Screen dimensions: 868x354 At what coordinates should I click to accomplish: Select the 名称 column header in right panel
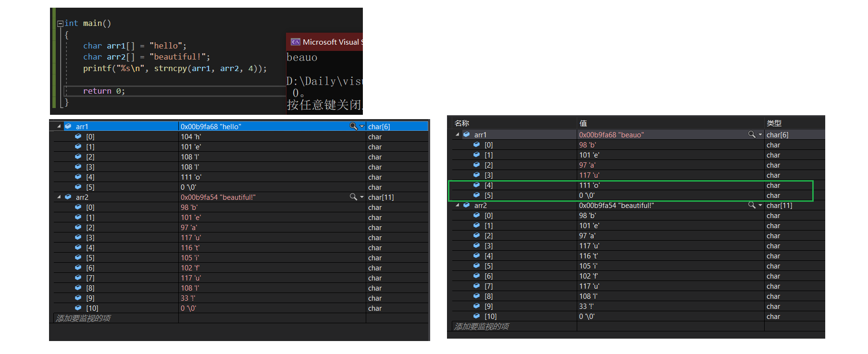[462, 123]
